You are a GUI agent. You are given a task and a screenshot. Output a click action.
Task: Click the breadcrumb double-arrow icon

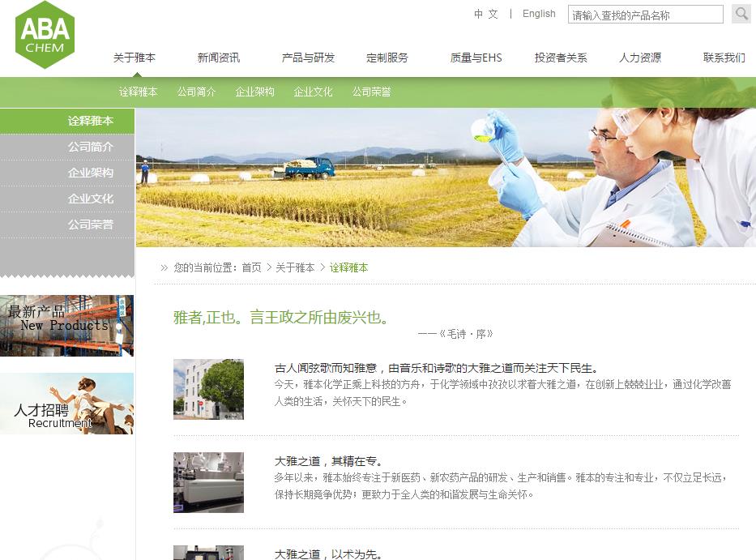click(x=164, y=267)
